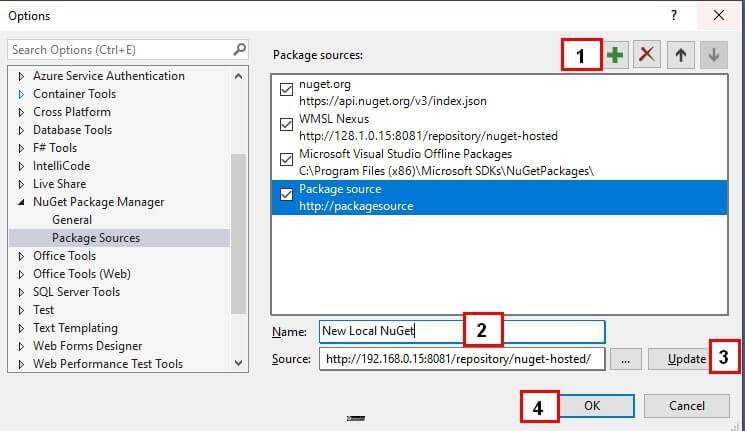Image resolution: width=745 pixels, height=431 pixels.
Task: Select the Web Performance Test Tools category
Action: coord(108,364)
